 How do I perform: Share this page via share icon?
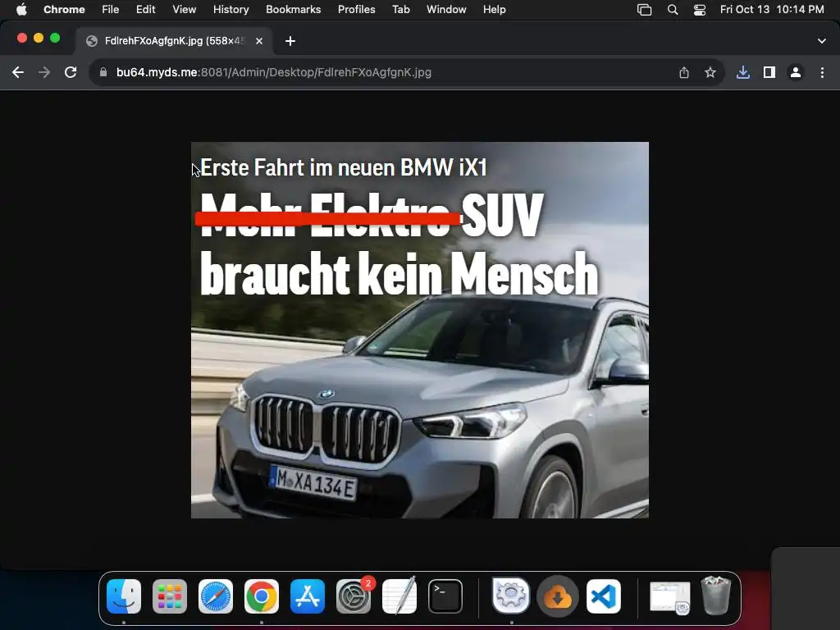click(x=684, y=72)
